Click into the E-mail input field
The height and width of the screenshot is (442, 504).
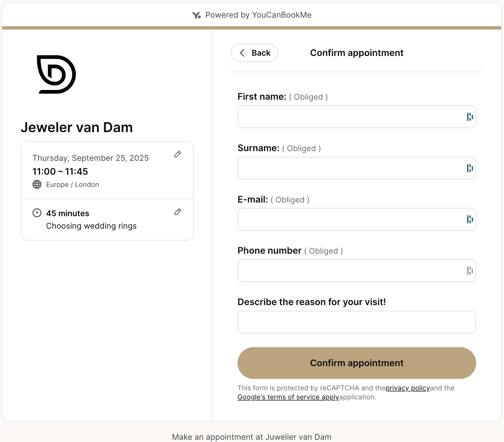coord(349,219)
